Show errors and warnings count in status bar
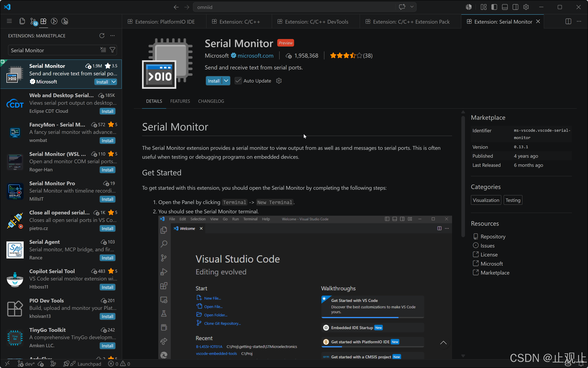The image size is (588, 368). pos(119,364)
